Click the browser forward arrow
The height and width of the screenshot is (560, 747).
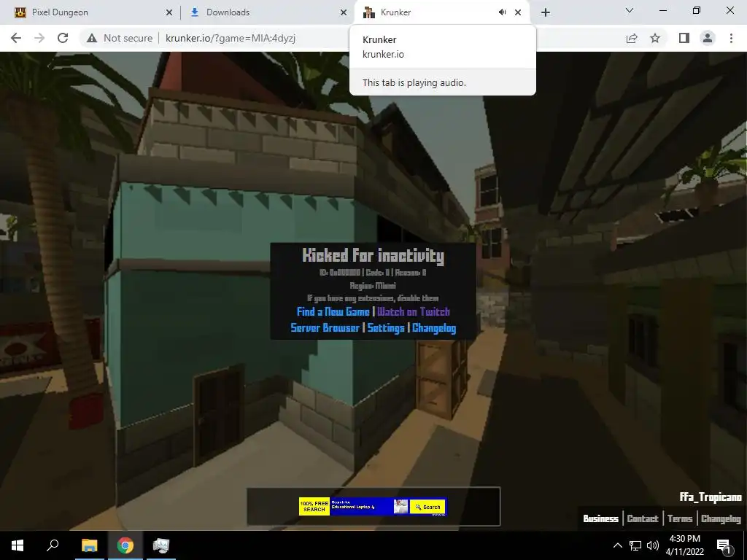(39, 38)
